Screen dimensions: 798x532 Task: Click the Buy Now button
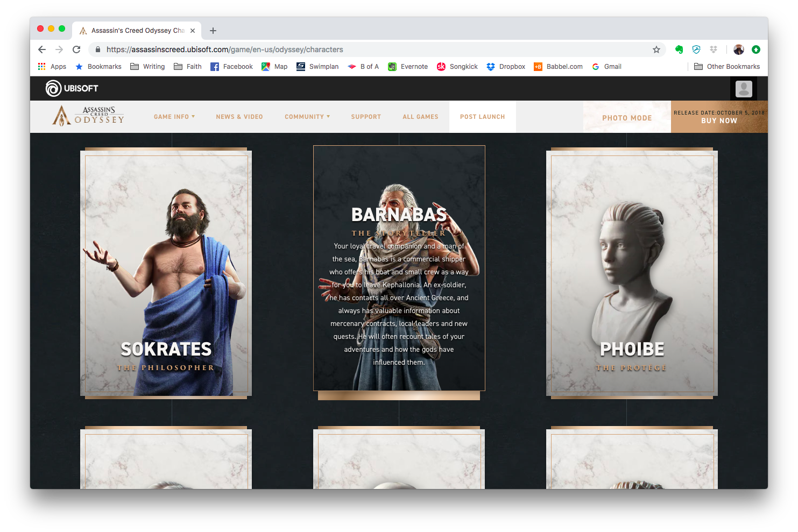pos(719,117)
